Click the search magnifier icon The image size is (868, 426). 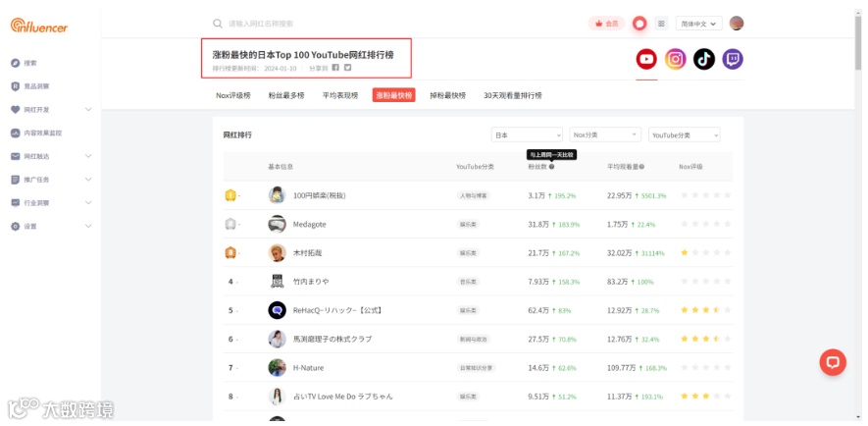pos(218,24)
